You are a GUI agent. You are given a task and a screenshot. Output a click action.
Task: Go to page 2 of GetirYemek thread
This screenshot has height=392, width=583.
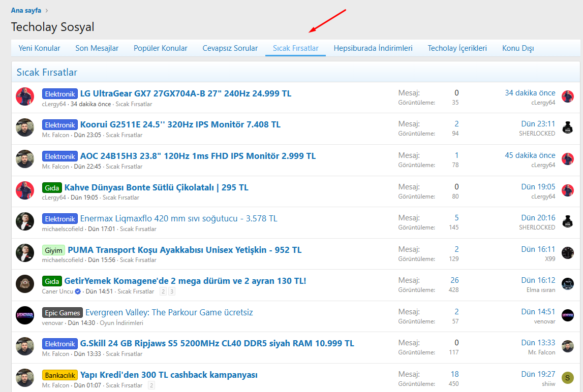pyautogui.click(x=163, y=291)
